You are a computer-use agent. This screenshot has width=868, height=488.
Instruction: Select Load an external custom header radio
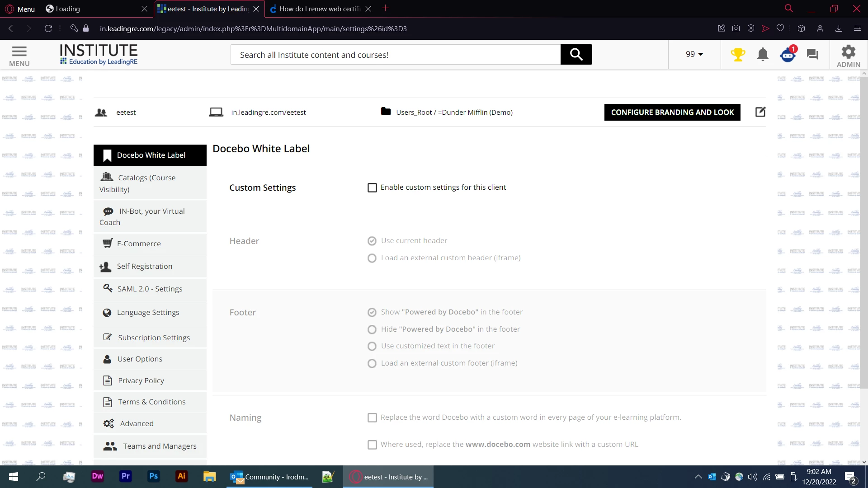tap(372, 258)
